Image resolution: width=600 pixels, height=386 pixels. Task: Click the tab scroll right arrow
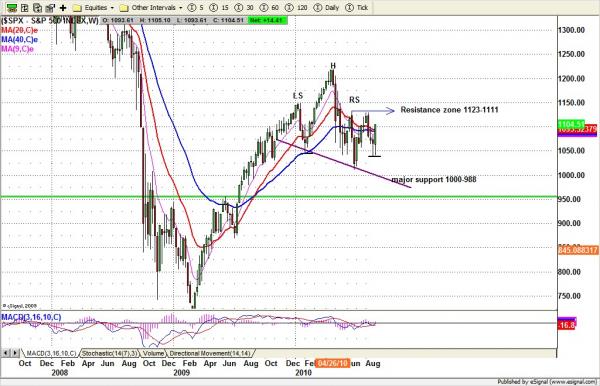(15, 353)
